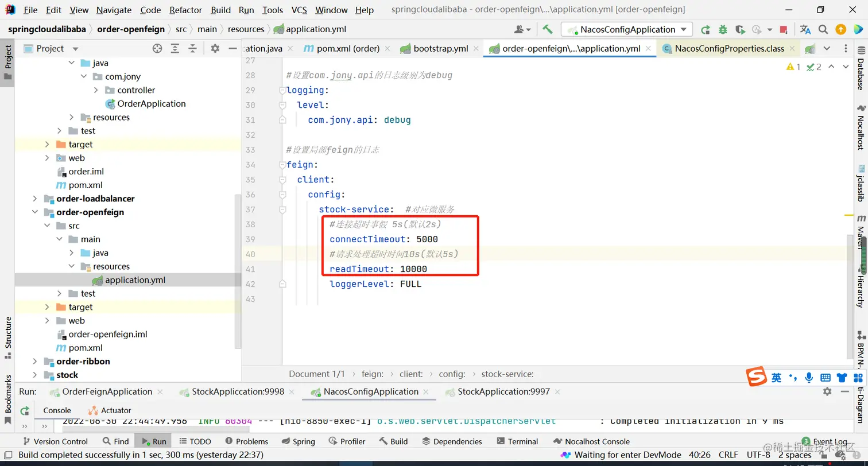Start debugging with the green bug icon
The width and height of the screenshot is (868, 466).
coord(723,29)
